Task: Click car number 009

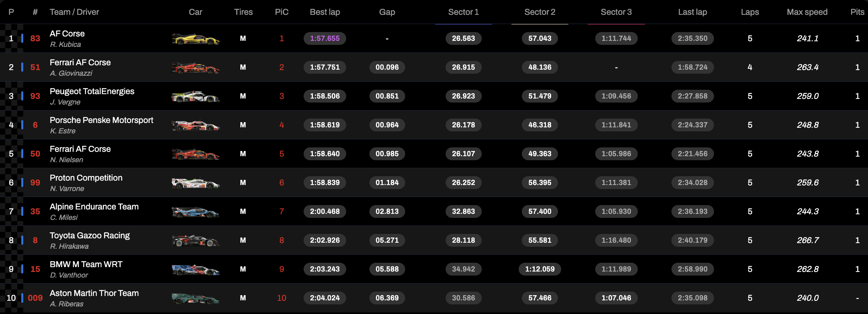Action: click(x=35, y=298)
